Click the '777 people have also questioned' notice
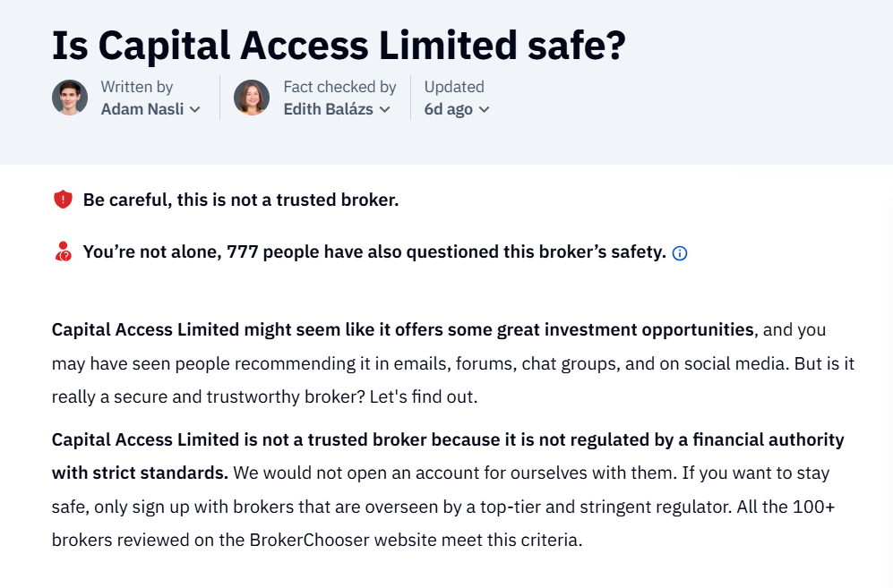893x588 pixels. click(374, 252)
